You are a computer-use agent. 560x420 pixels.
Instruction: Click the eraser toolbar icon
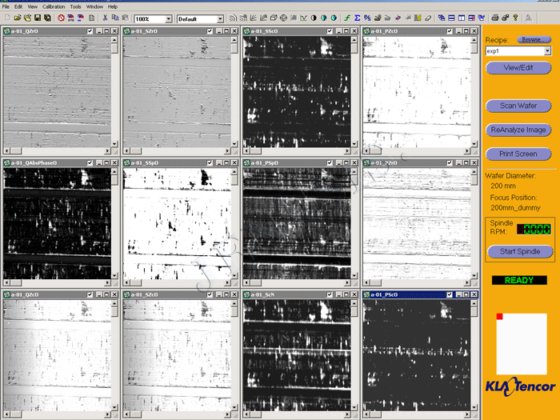tap(428, 18)
